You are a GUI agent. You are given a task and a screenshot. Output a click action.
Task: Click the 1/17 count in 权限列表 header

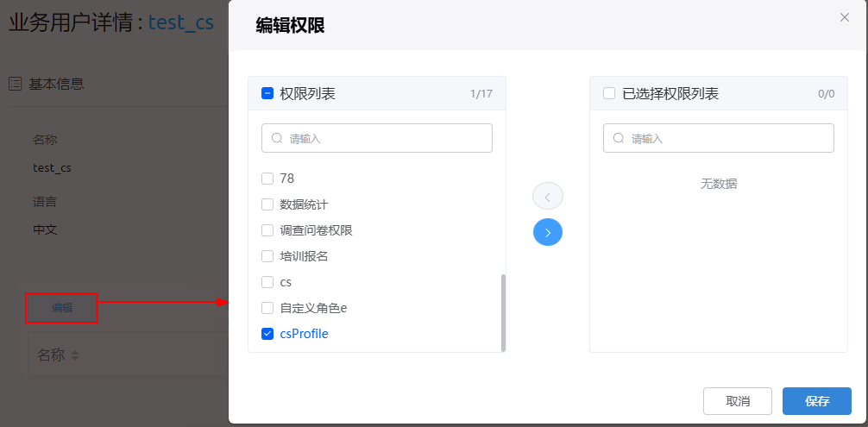pos(481,94)
